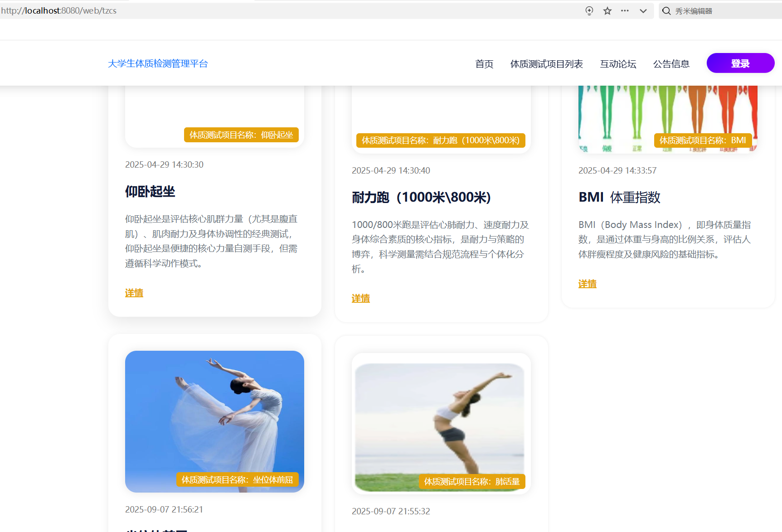Open the 首页 navigation item

[484, 64]
